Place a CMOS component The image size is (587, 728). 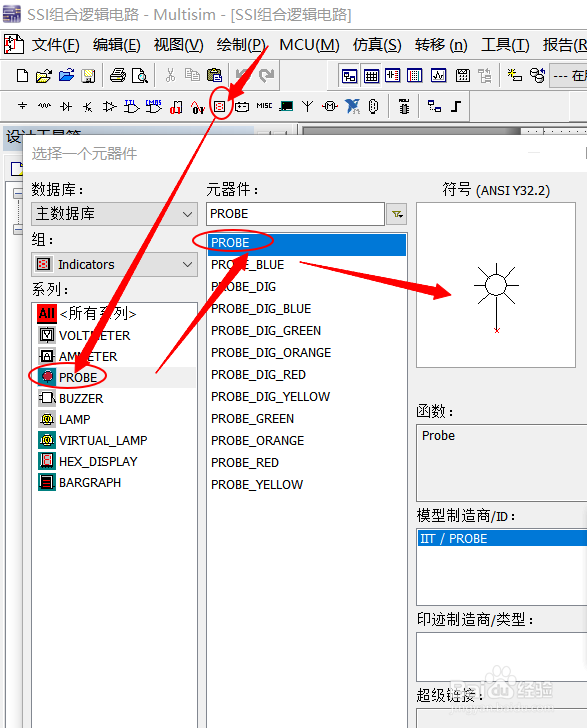pyautogui.click(x=154, y=106)
